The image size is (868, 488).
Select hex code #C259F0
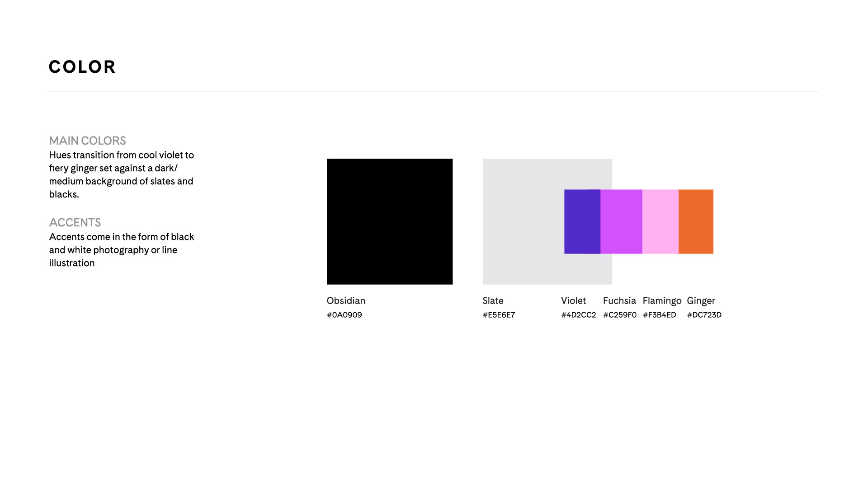[x=619, y=315]
